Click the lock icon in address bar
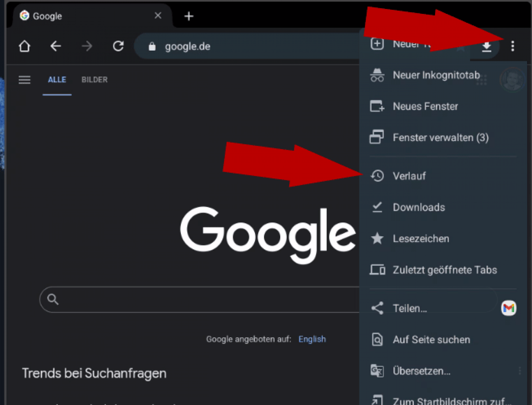This screenshot has width=532, height=405. tap(152, 46)
